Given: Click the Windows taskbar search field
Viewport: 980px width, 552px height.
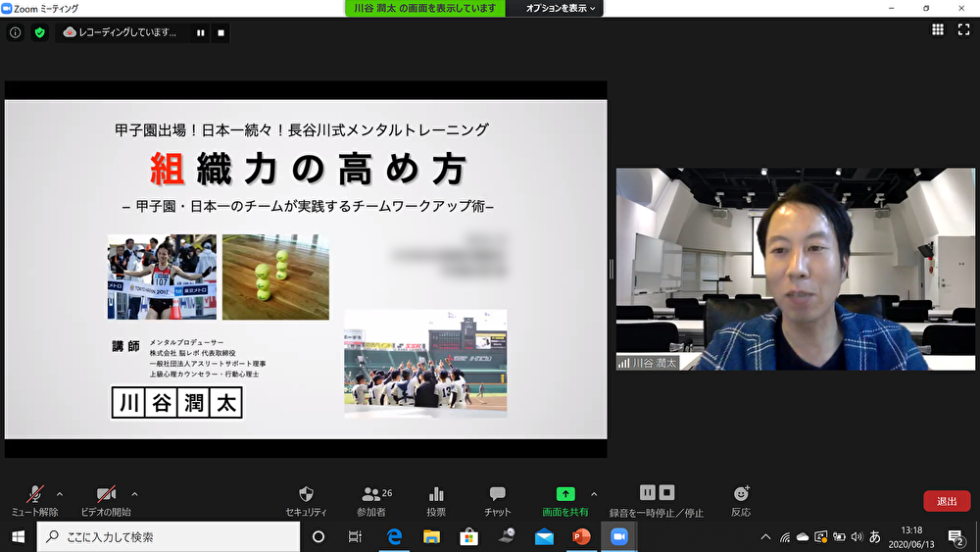Looking at the screenshot, I should [169, 537].
